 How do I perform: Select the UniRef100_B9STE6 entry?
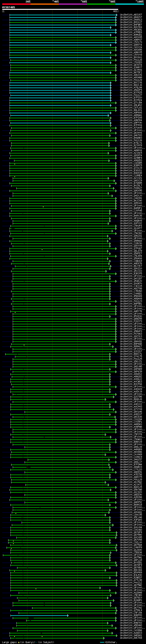pyautogui.click(x=131, y=27)
